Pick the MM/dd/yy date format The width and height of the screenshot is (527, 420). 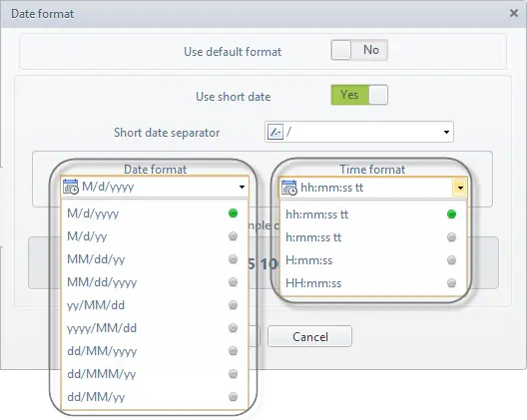pos(155,259)
